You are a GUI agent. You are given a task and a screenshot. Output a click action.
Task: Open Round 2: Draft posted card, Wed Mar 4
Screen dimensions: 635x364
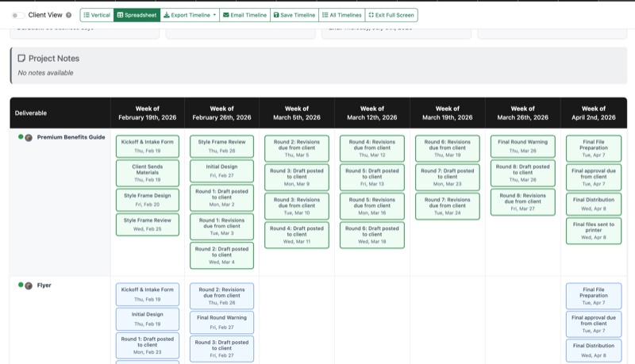[x=221, y=255]
